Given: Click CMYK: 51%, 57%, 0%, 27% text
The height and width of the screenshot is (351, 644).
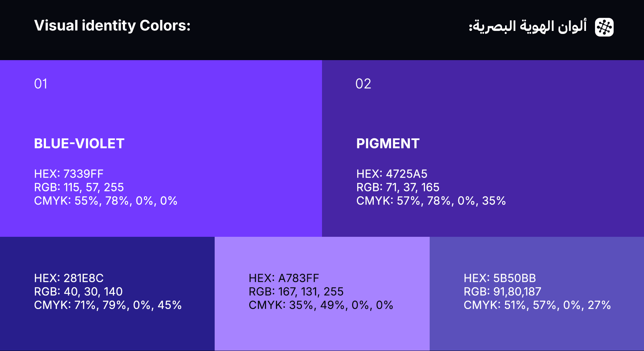Looking at the screenshot, I should point(537,305).
